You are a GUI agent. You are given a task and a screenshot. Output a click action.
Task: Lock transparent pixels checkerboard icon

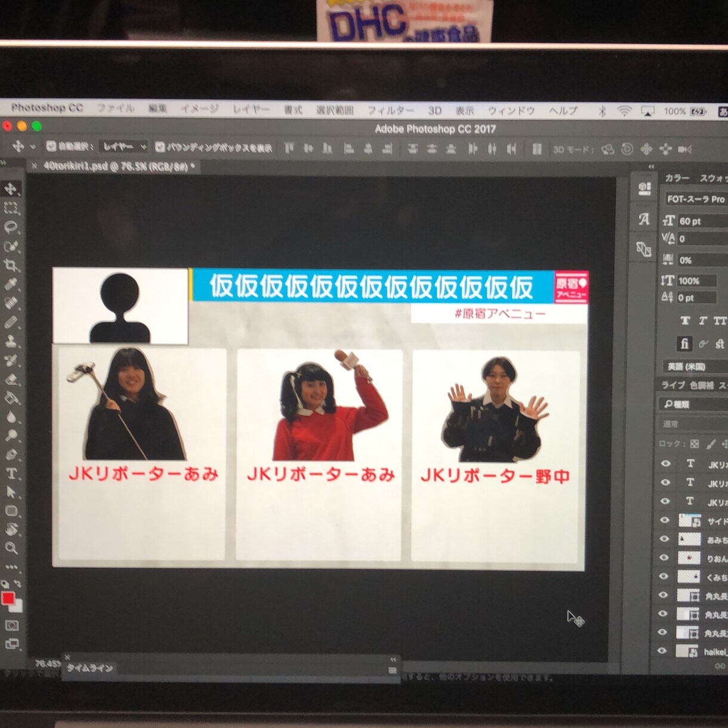[x=695, y=443]
